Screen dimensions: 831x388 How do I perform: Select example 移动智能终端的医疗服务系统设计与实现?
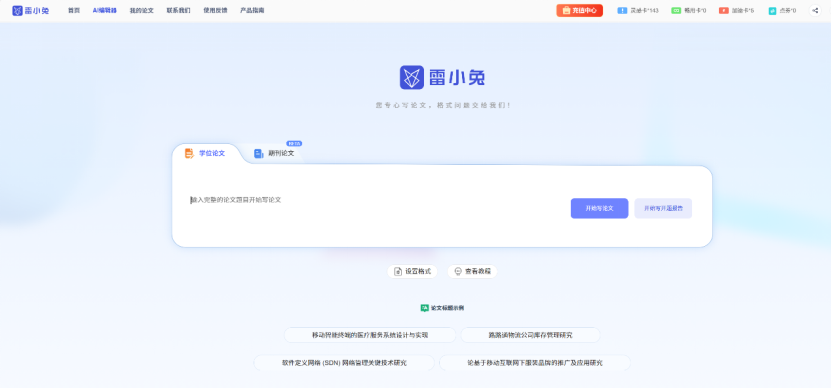pyautogui.click(x=370, y=335)
